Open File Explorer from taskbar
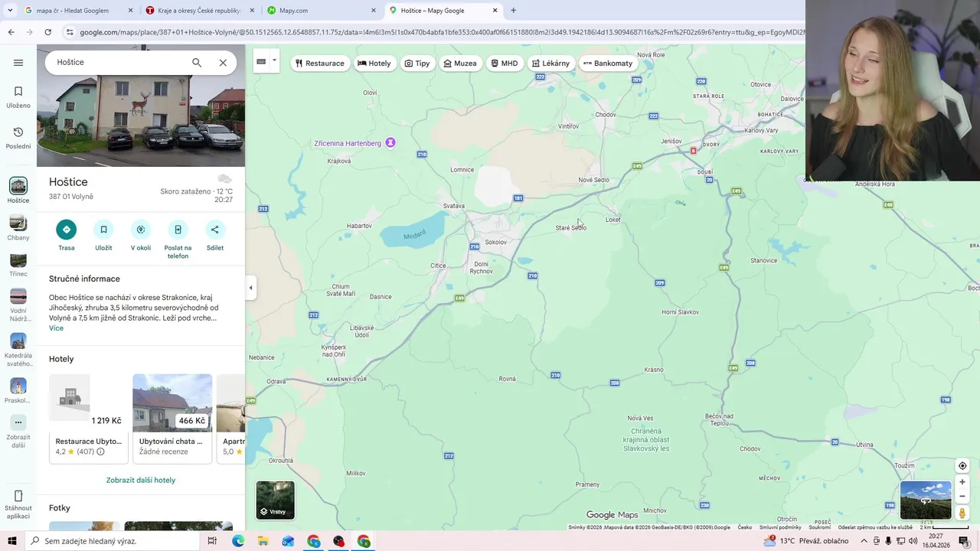The height and width of the screenshot is (551, 980). pyautogui.click(x=263, y=541)
